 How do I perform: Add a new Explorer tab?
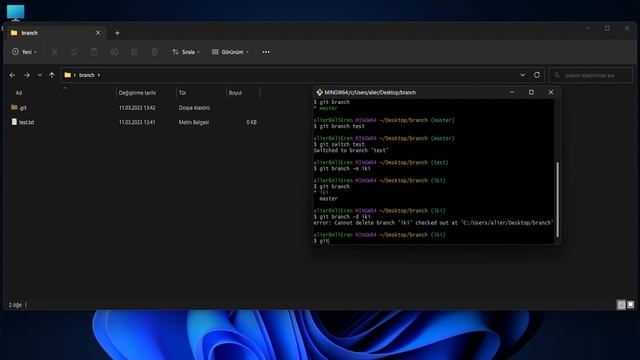tap(117, 33)
